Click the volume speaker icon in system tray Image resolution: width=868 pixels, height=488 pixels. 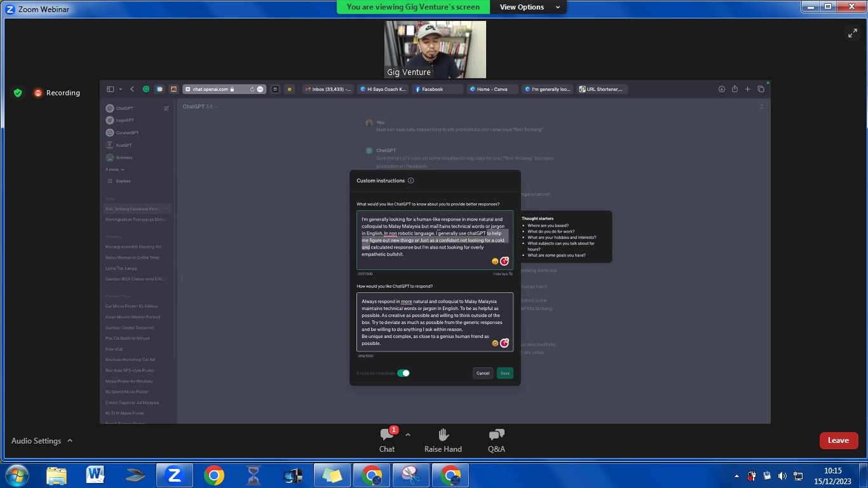click(782, 475)
